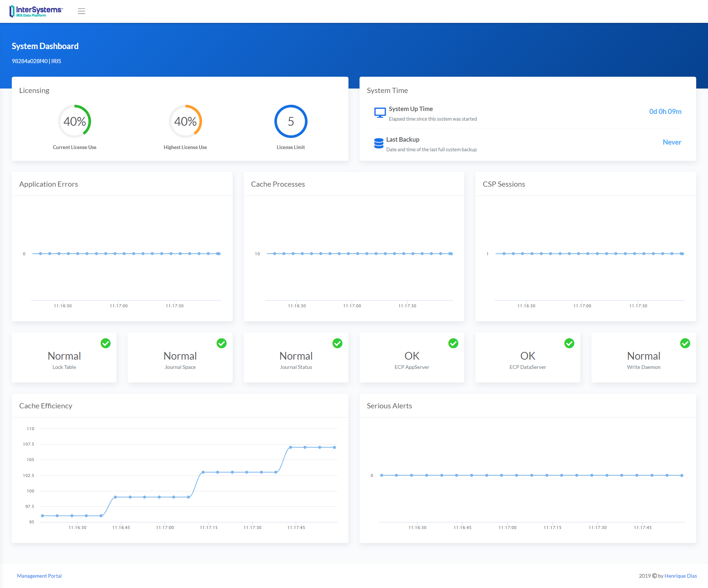
Task: Click the Journal Status green check icon
Action: coord(337,343)
